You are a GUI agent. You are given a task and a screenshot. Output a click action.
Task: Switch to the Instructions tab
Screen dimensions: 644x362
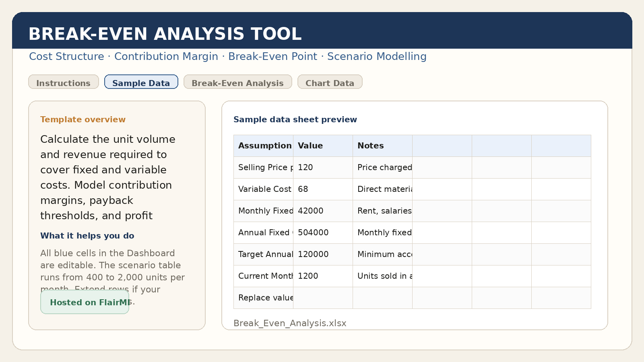[63, 83]
